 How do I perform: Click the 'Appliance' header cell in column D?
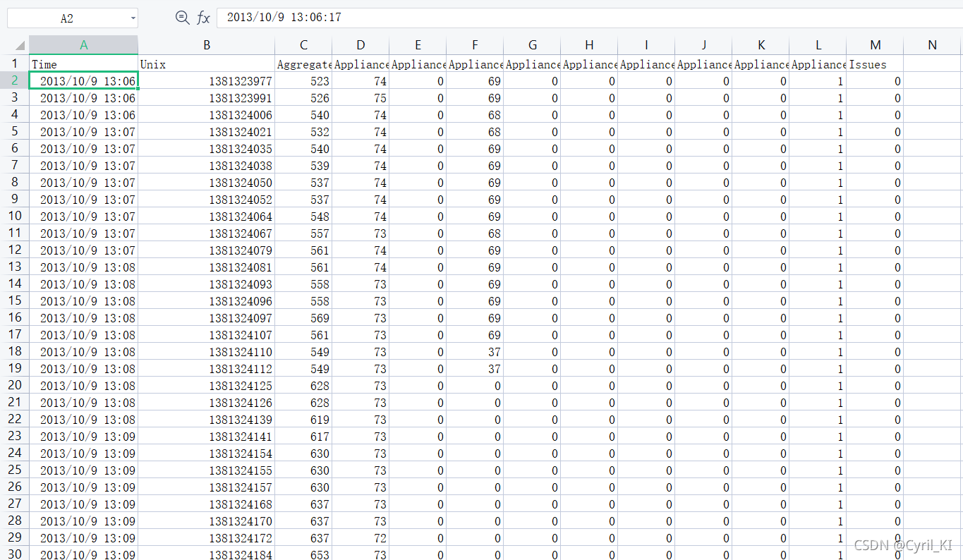361,64
